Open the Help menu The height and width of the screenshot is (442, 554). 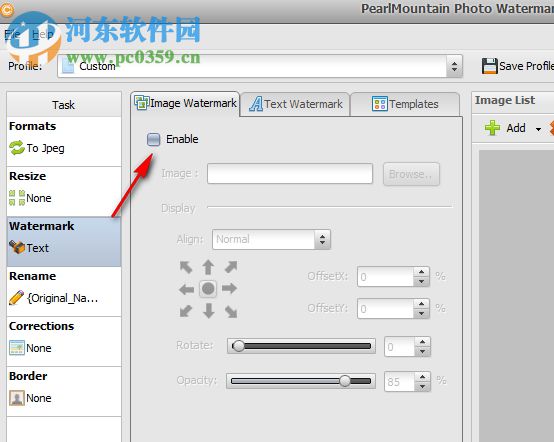pyautogui.click(x=42, y=34)
